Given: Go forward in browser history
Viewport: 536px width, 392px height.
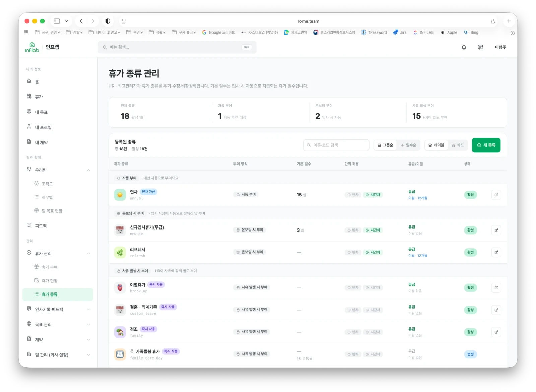Looking at the screenshot, I should 93,21.
